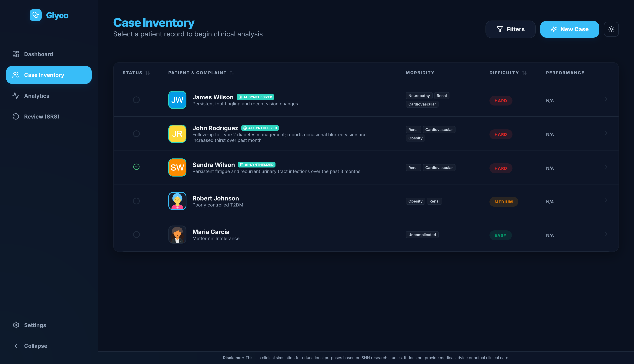Click Sandra Wilson's SW avatar
634x364 pixels.
177,167
